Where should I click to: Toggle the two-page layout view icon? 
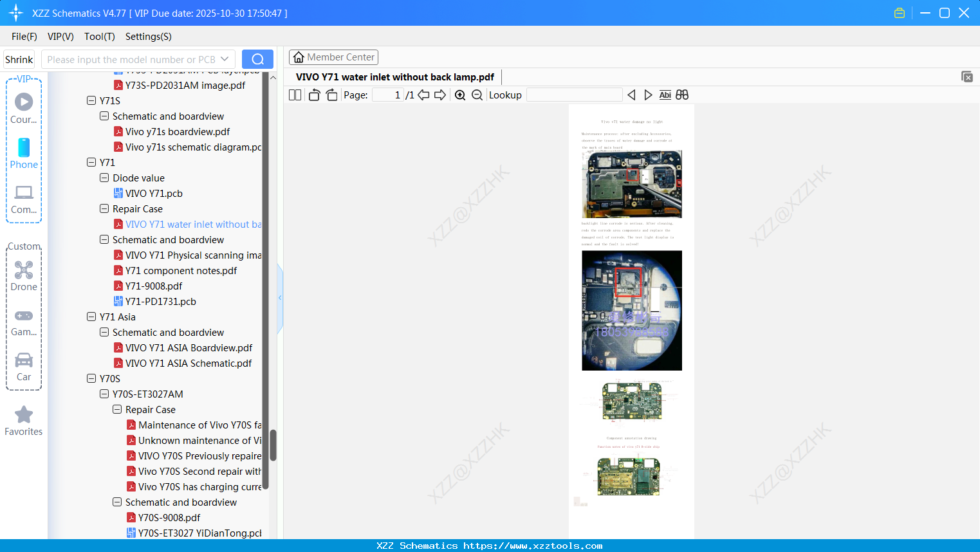[x=295, y=95]
